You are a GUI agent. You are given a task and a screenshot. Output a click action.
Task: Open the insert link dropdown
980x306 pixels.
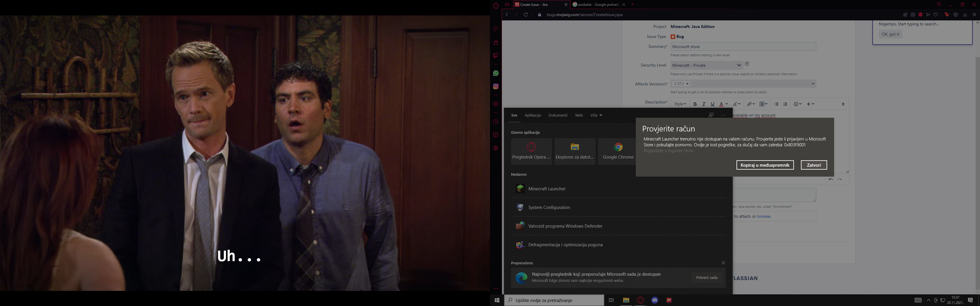tap(751, 104)
